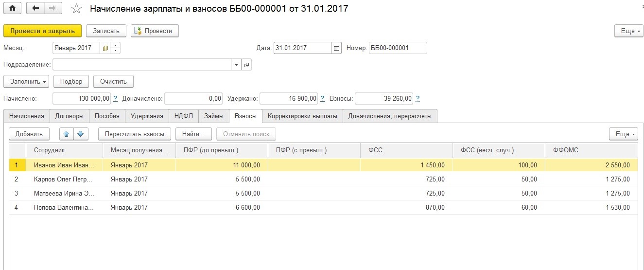
Task: Click ФСС cell 1 450,00
Action: 406,165
